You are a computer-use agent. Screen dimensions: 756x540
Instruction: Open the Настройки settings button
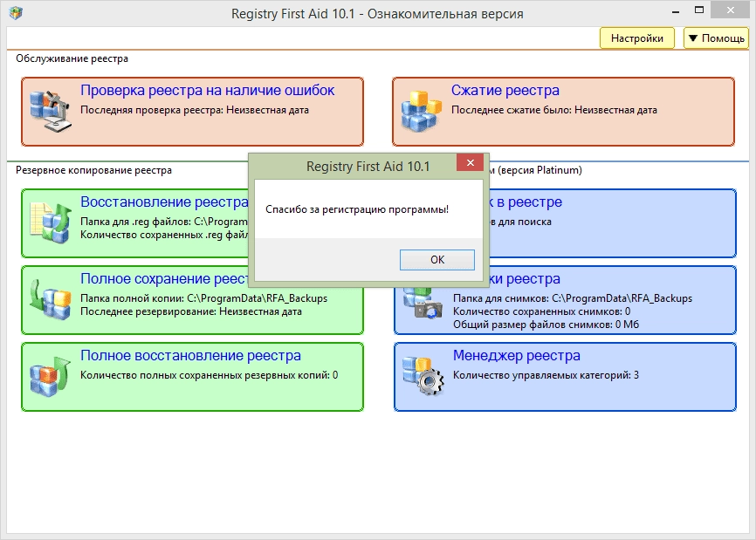click(x=636, y=38)
